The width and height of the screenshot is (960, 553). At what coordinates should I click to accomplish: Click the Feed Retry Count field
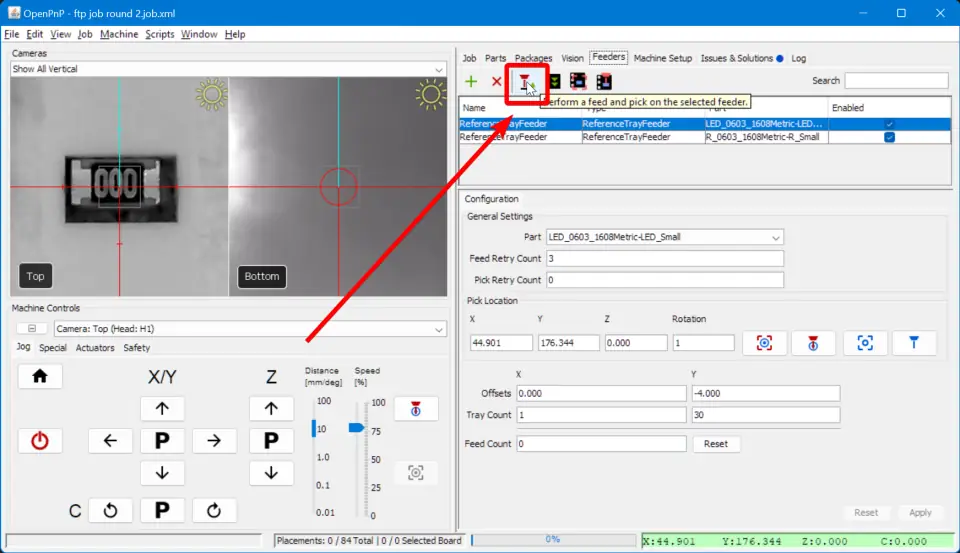point(664,258)
